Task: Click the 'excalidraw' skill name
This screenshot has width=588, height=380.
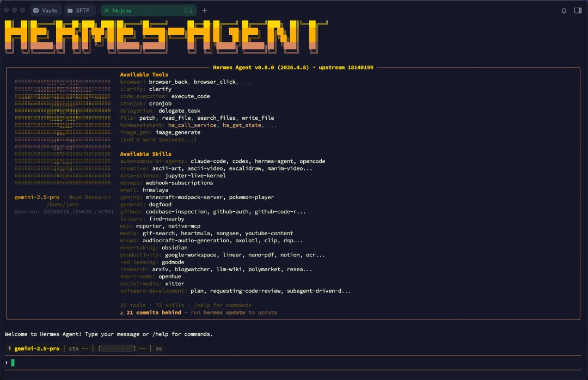Action: [x=245, y=168]
